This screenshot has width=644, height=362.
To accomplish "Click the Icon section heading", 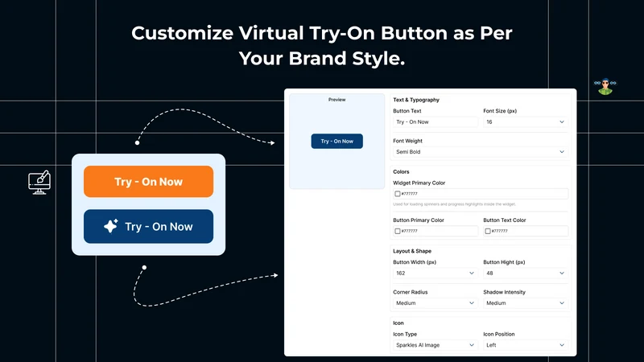I will point(398,323).
